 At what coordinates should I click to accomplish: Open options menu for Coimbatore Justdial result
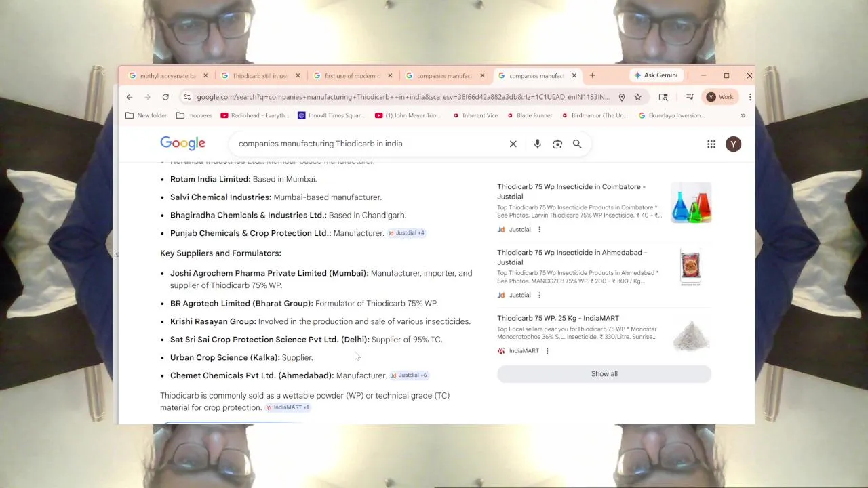click(x=539, y=230)
